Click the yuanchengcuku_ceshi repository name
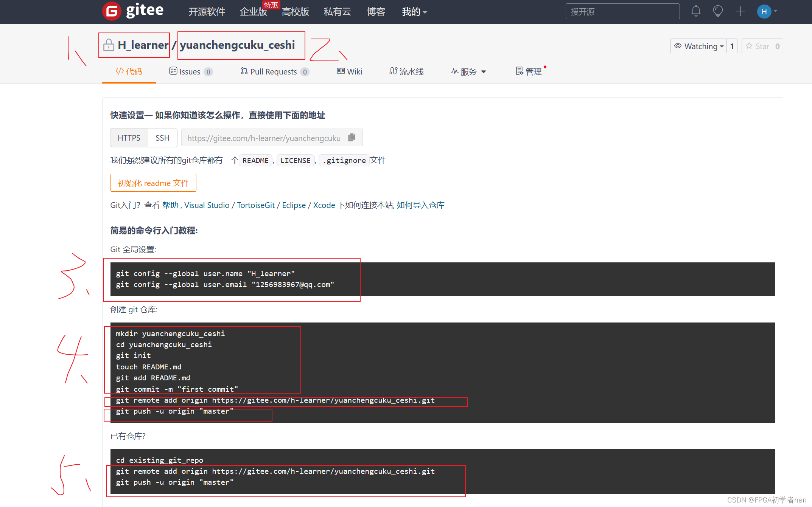The height and width of the screenshot is (507, 812). point(237,45)
